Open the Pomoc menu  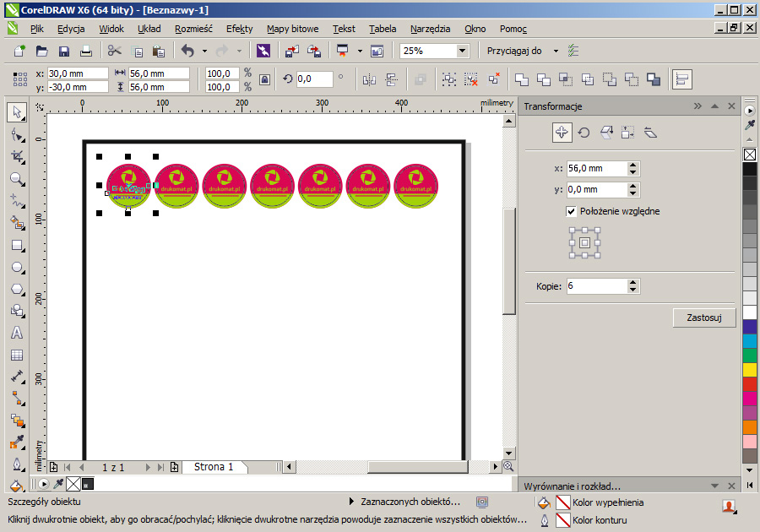513,29
